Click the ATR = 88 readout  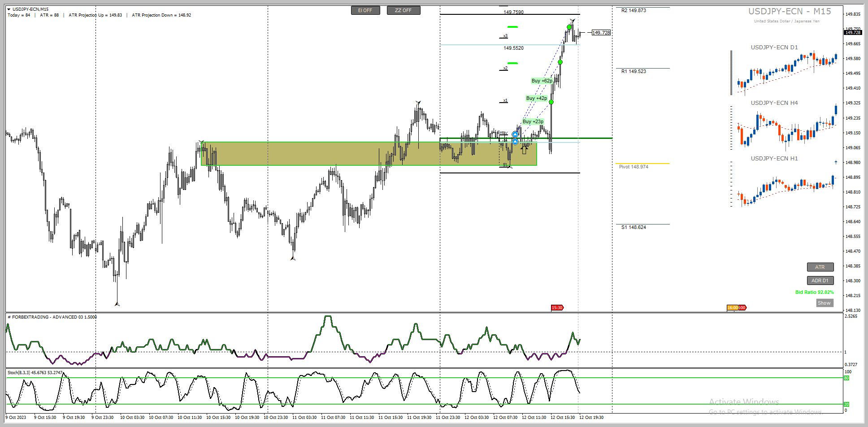click(x=49, y=15)
